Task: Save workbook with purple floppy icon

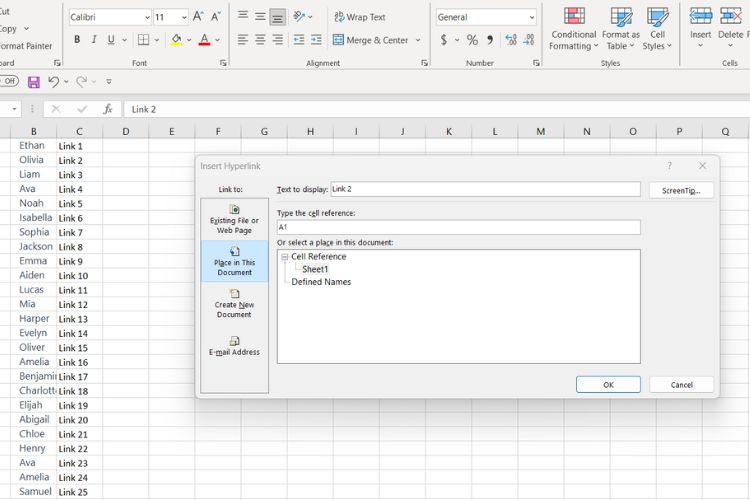Action: (x=33, y=82)
